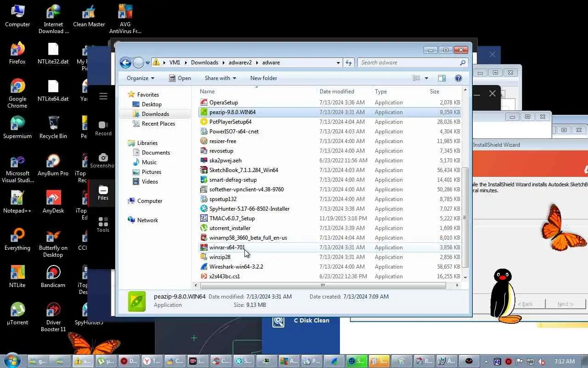Image resolution: width=588 pixels, height=368 pixels.
Task: Click Record in the recorder sidebar
Action: [x=103, y=128]
